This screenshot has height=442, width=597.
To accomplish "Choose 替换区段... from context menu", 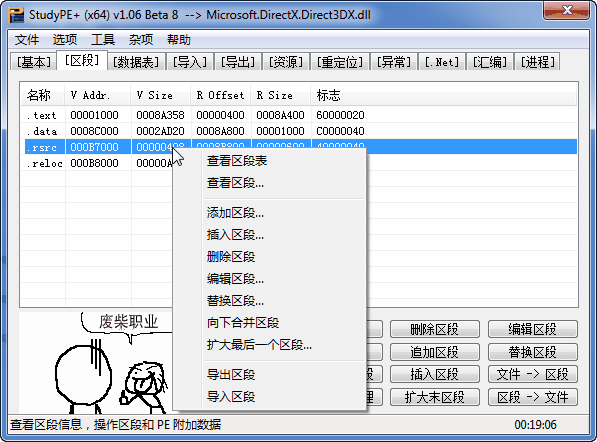I will coord(270,301).
